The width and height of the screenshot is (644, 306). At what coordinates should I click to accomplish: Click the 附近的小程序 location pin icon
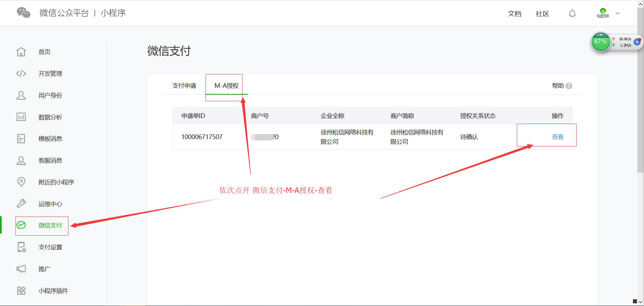click(21, 182)
